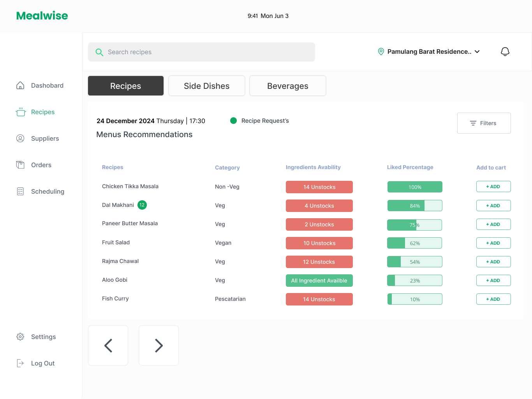Select the Suppliers person icon

click(20, 138)
